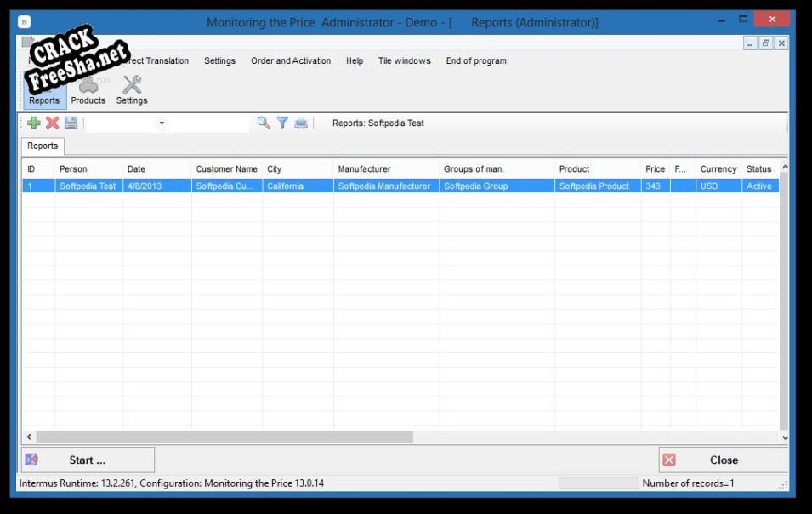Open the Order and Activation menu
The width and height of the screenshot is (812, 514).
pyautogui.click(x=291, y=60)
